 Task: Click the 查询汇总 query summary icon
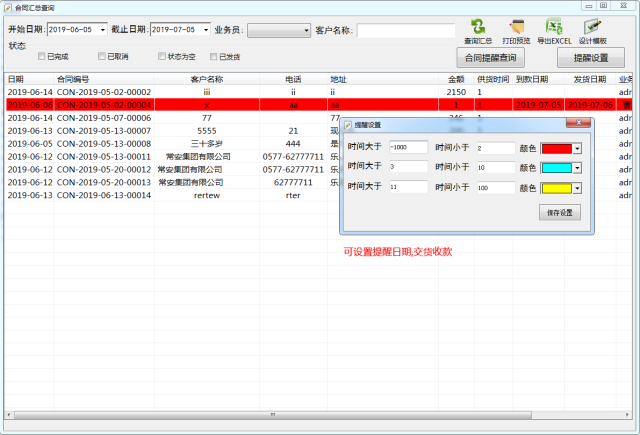click(x=478, y=30)
